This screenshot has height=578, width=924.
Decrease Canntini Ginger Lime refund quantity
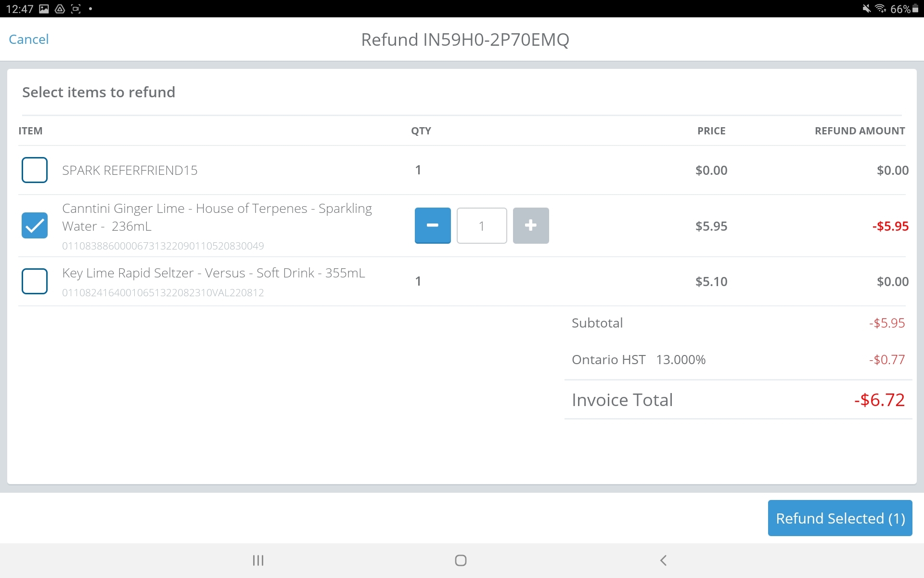click(432, 225)
